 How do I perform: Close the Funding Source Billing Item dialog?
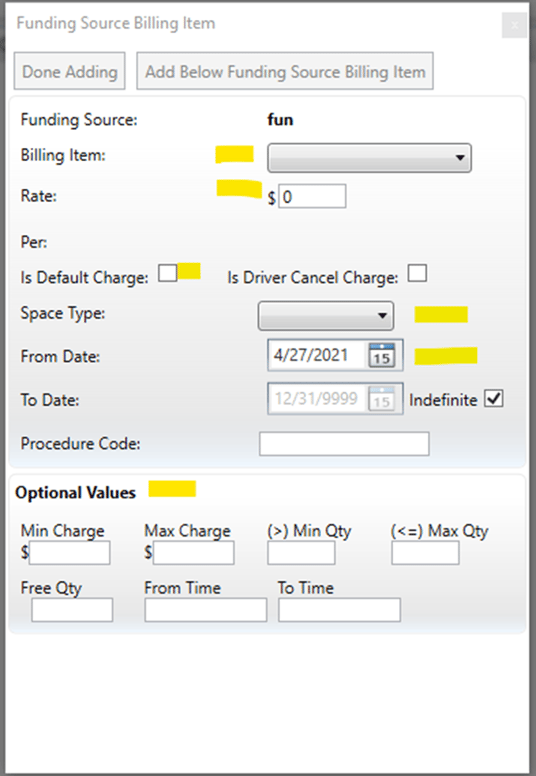[515, 25]
